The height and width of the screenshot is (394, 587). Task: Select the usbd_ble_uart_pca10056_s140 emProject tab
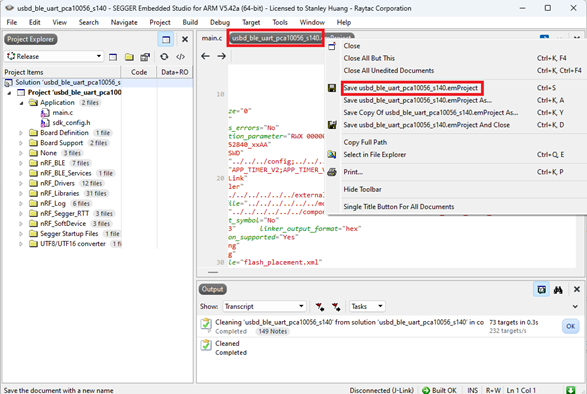(276, 38)
